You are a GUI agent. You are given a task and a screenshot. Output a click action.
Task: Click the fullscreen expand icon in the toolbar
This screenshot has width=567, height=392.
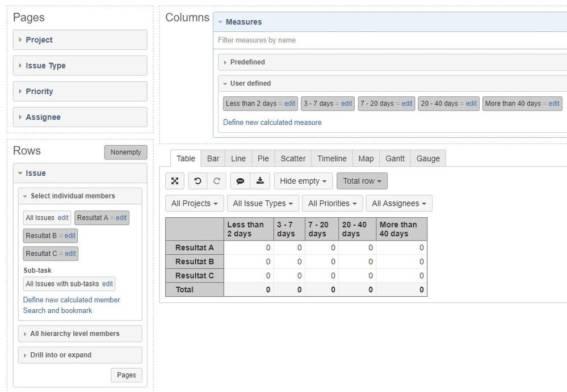175,181
